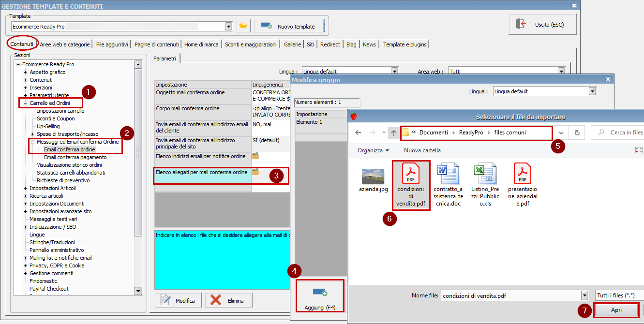Open the Template combo box dropdown arrow
The width and height of the screenshot is (644, 324).
click(x=228, y=26)
